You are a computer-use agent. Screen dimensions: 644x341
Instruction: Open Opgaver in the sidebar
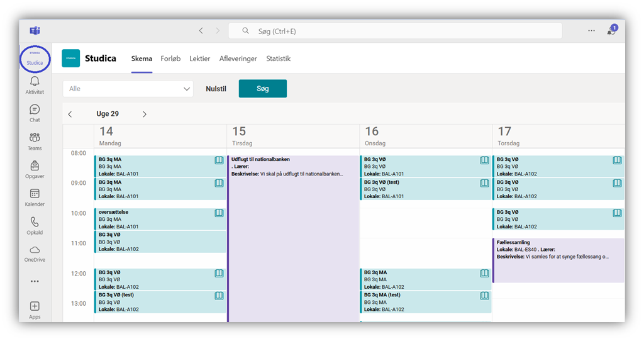click(x=35, y=170)
